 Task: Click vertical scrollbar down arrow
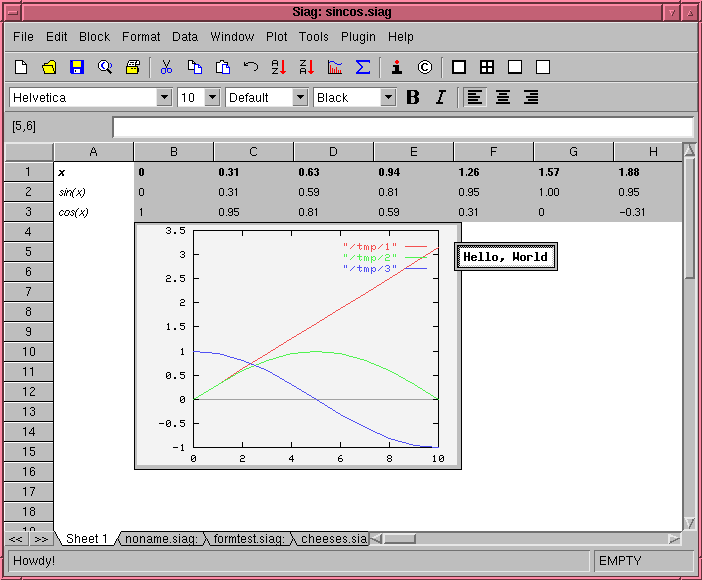coord(689,523)
